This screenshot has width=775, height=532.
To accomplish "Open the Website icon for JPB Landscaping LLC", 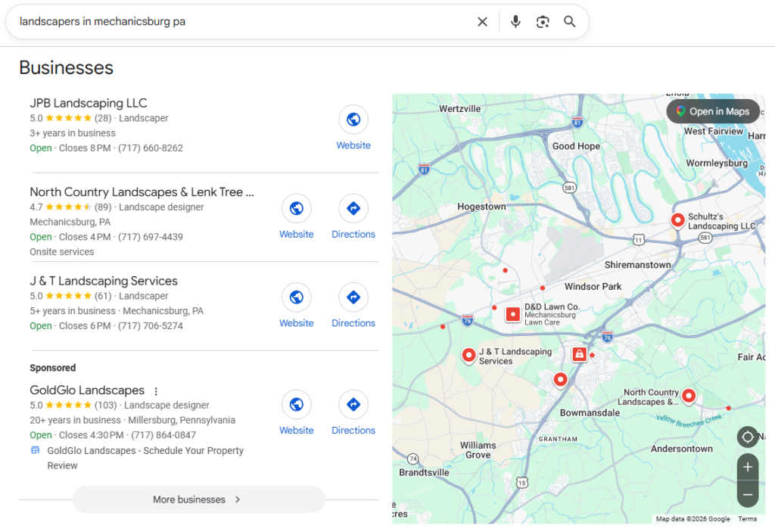I will tap(353, 119).
